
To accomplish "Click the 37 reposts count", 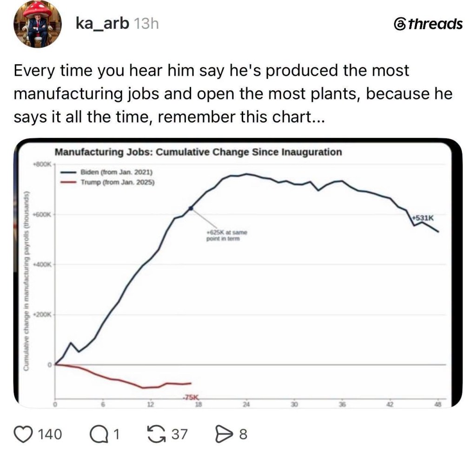I will (x=180, y=434).
